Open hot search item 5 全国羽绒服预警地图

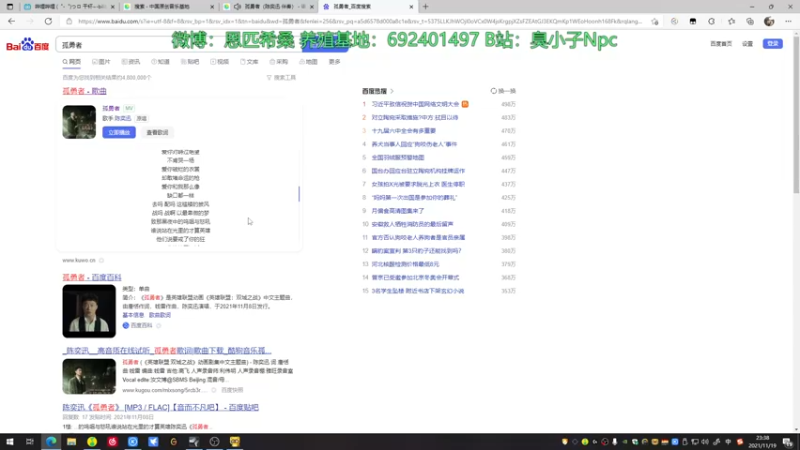pyautogui.click(x=398, y=158)
